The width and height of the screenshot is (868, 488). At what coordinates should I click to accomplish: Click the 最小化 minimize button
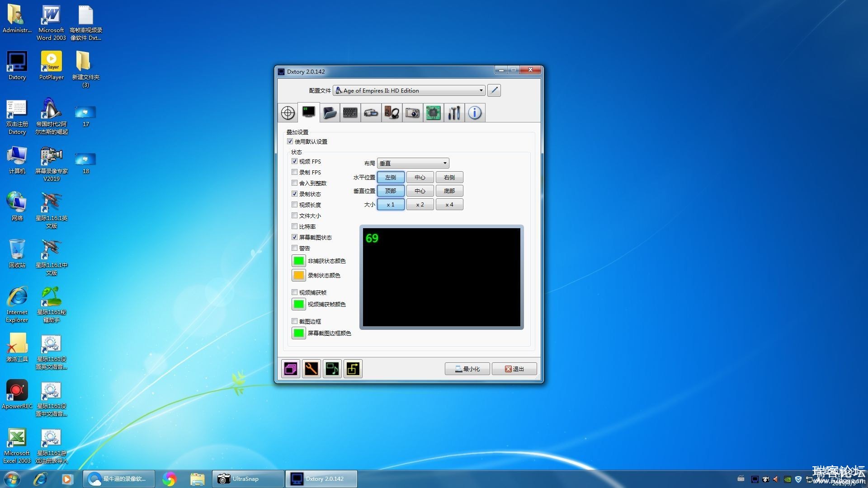tap(467, 369)
